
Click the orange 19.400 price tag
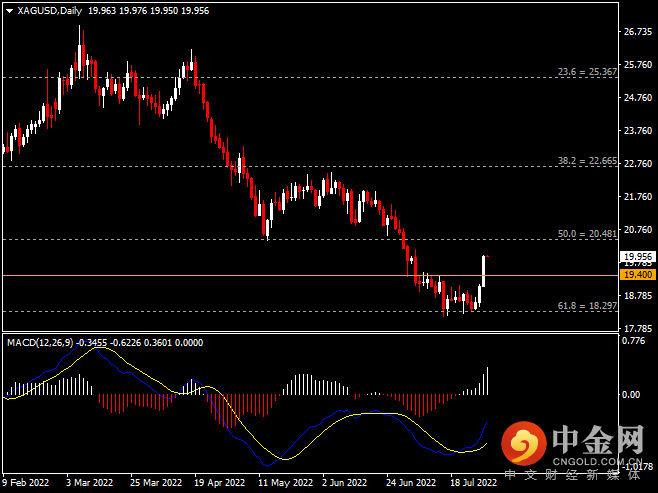click(x=638, y=275)
